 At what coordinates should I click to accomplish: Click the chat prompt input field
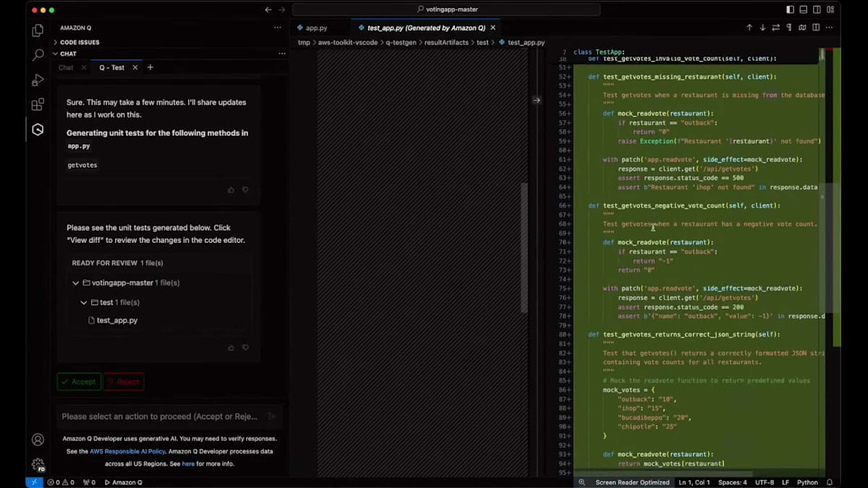[161, 416]
